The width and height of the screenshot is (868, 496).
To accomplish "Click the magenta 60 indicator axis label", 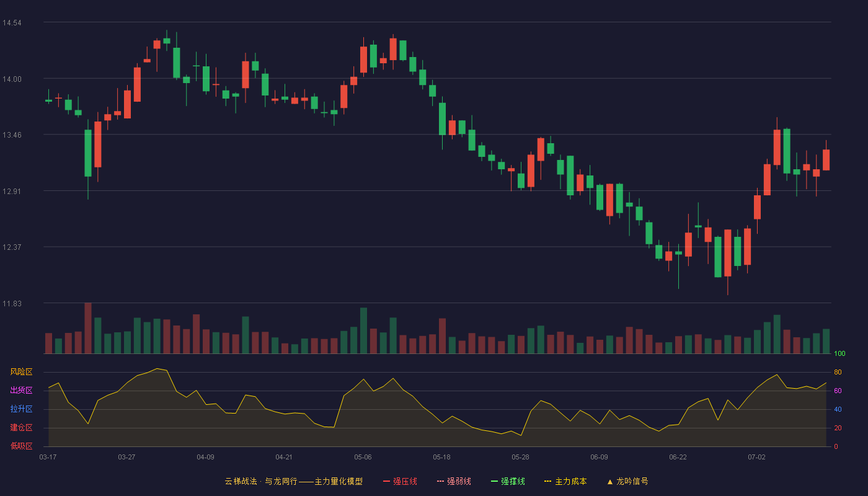I will pos(838,391).
